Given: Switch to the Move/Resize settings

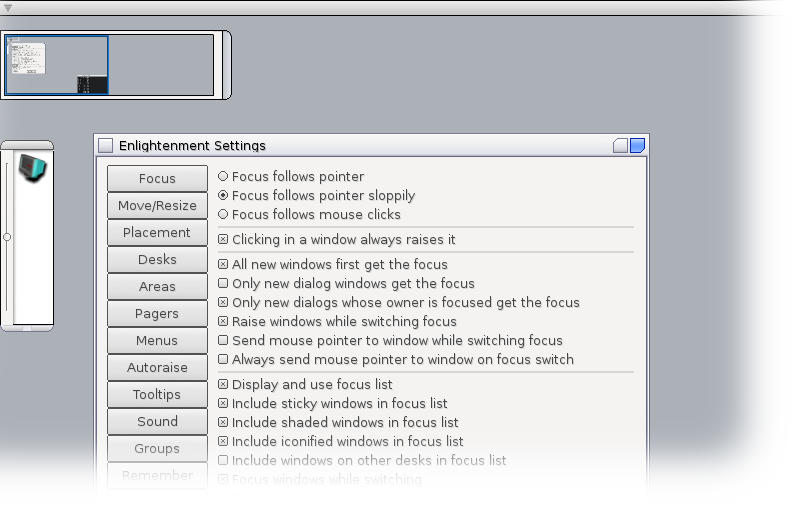Looking at the screenshot, I should (x=157, y=206).
